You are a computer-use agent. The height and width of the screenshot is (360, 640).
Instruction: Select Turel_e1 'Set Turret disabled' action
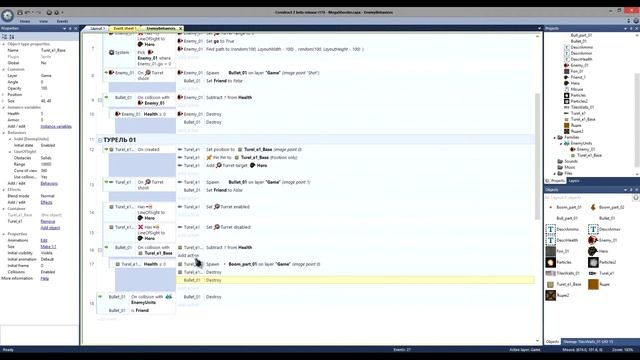click(x=356, y=227)
